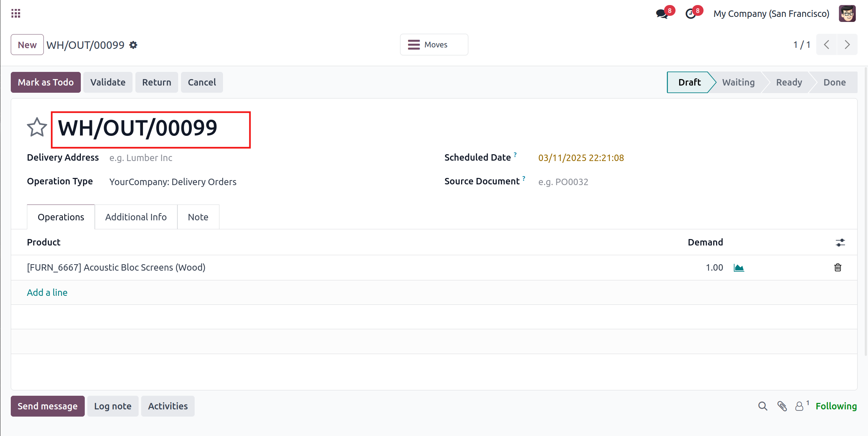Toggle the favorite star on the transfer
This screenshot has height=436, width=868.
tap(37, 127)
